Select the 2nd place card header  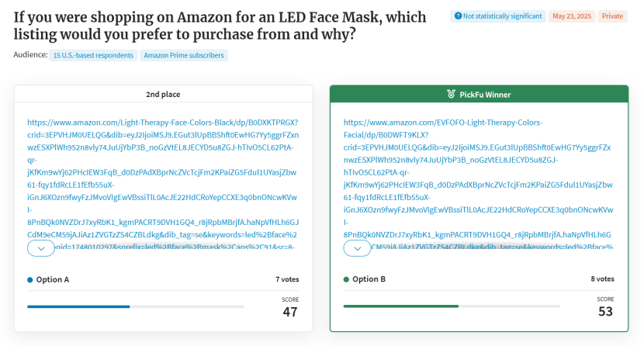coord(163,94)
